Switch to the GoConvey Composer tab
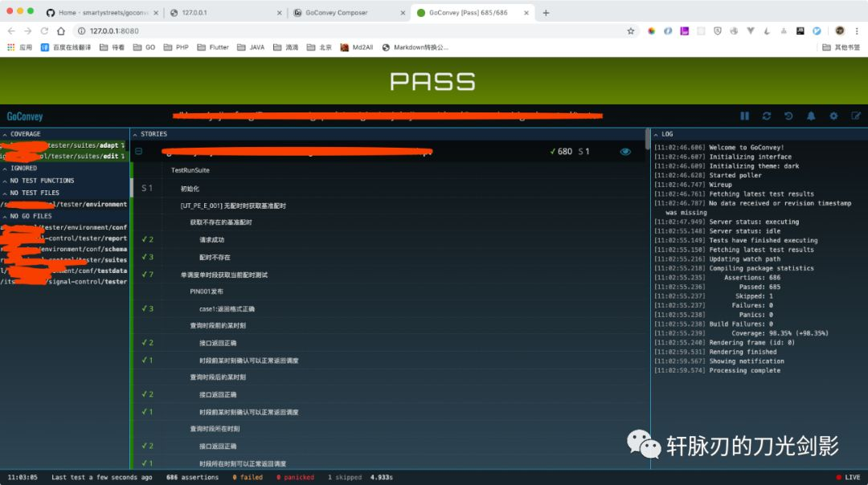 coord(349,13)
